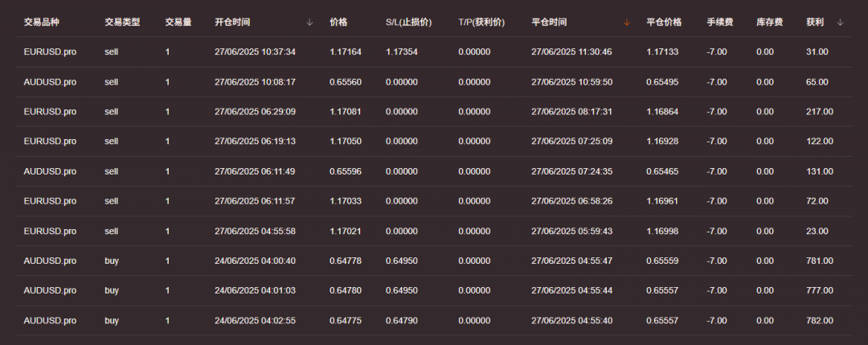Screen dimensions: 868x345
Task: Click the 开仓时间 sort arrow icon
Action: [310, 23]
